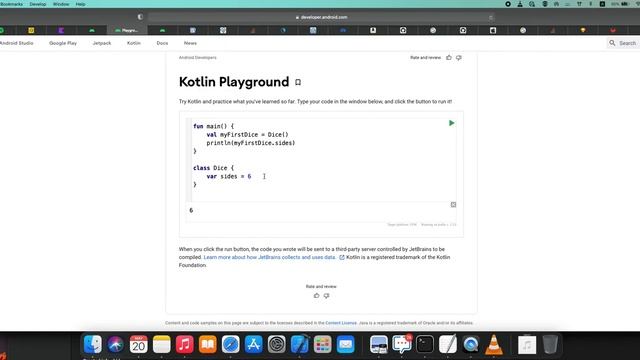
Task: Click the 'class Dice {' code line
Action: 213,168
